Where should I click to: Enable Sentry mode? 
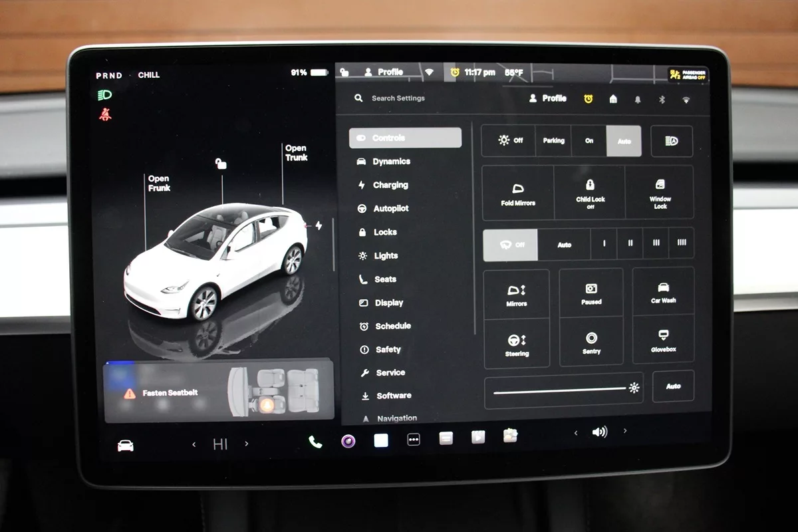(591, 342)
